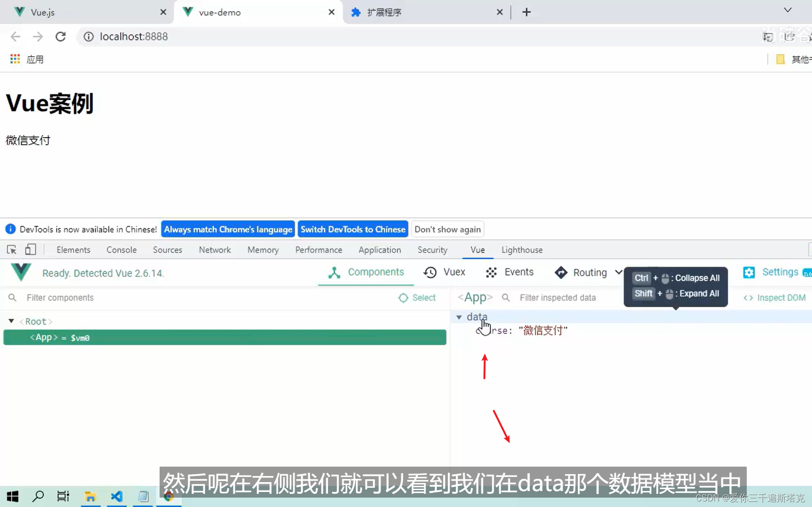Screen dimensions: 812x507
Task: Switch to the vue-demo browser tab
Action: tap(221, 12)
